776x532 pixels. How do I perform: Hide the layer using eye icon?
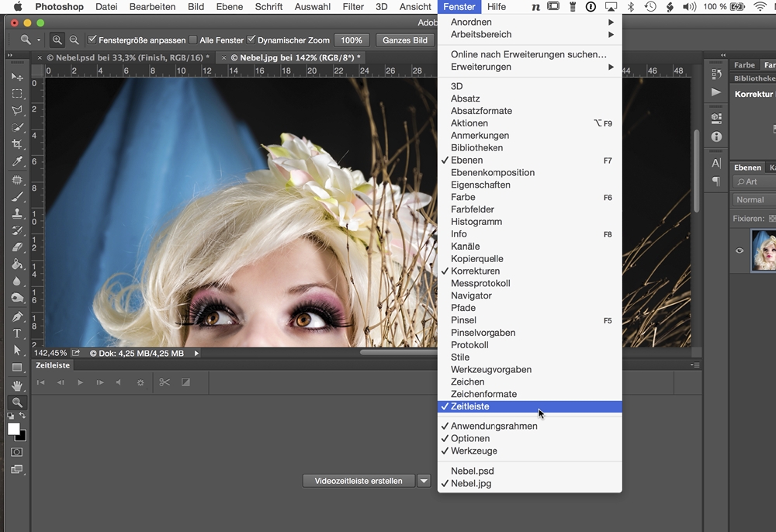[740, 250]
